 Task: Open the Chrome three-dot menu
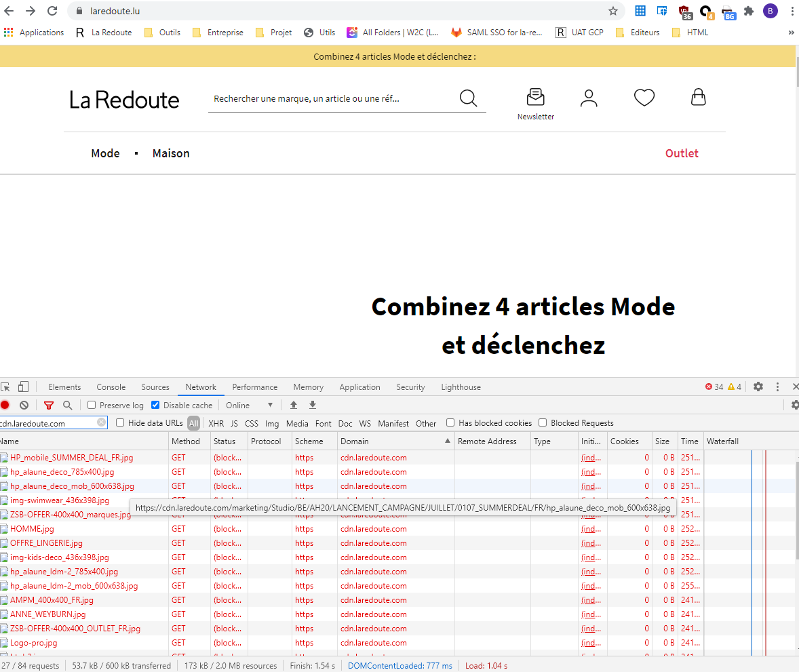click(x=792, y=11)
